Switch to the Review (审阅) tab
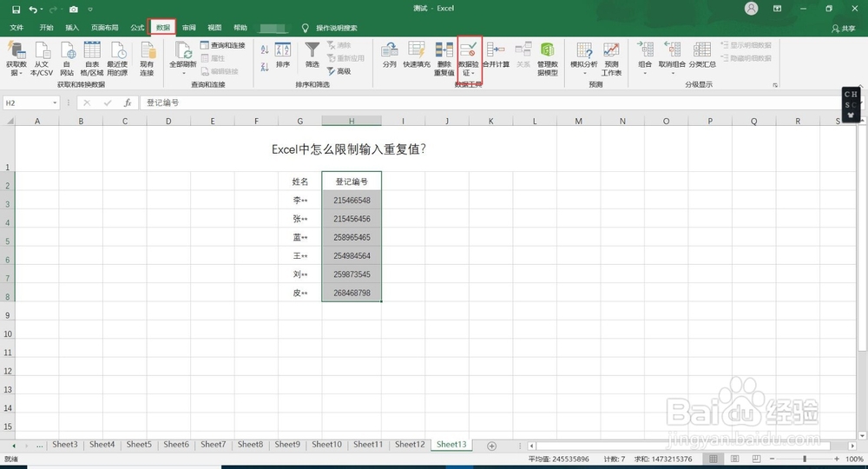This screenshot has height=469, width=868. [x=188, y=28]
